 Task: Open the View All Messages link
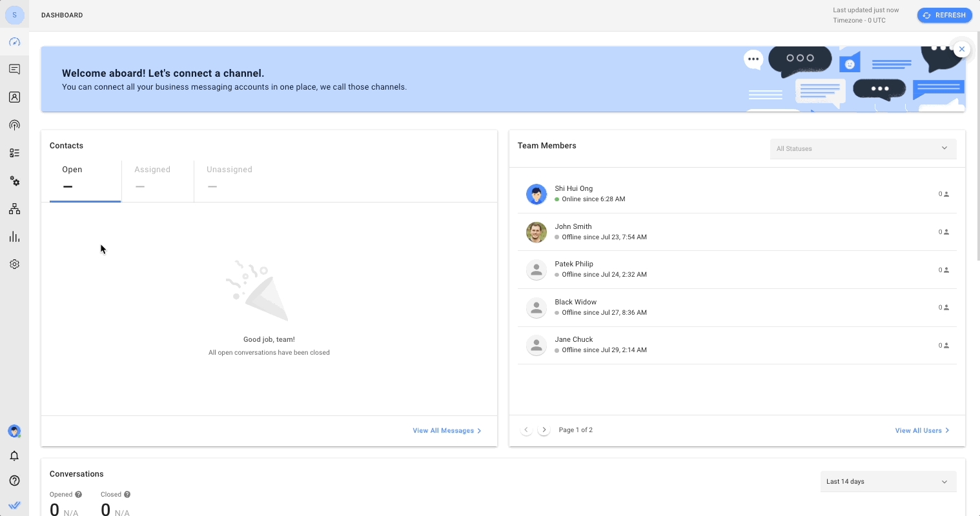pos(447,431)
